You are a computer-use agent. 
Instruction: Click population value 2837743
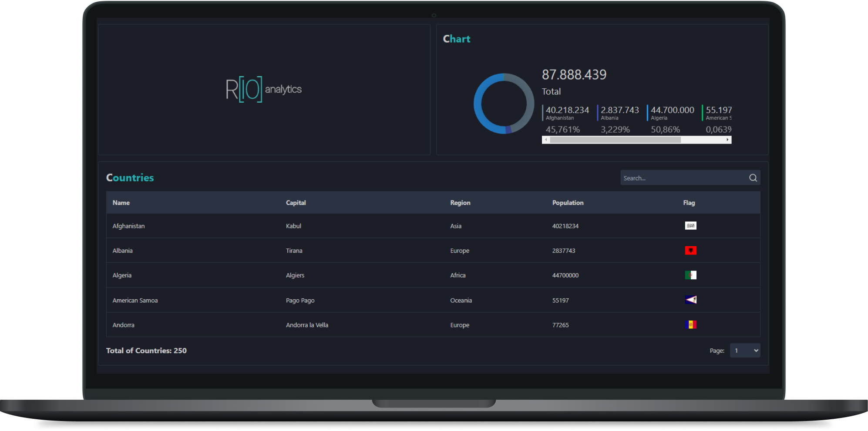point(564,251)
